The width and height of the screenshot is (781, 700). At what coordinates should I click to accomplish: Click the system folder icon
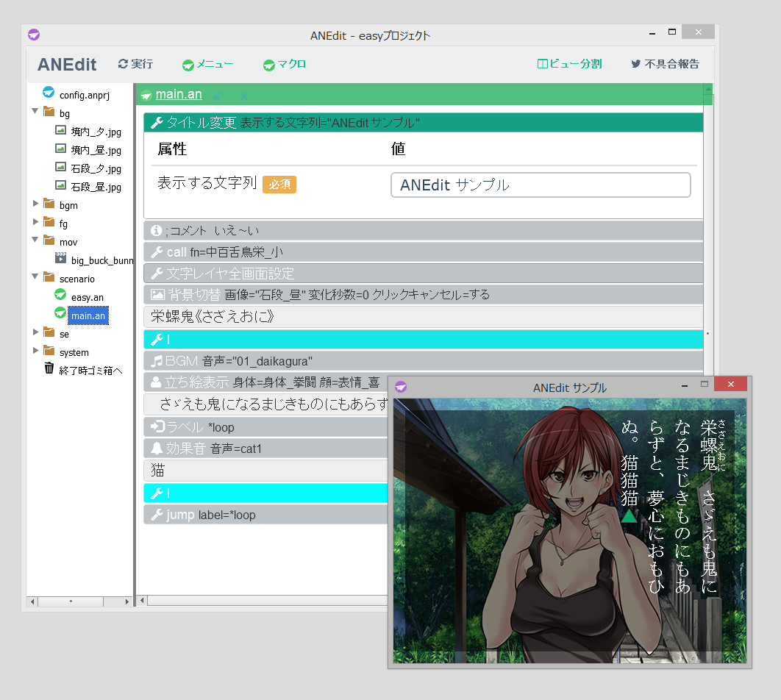pos(49,351)
